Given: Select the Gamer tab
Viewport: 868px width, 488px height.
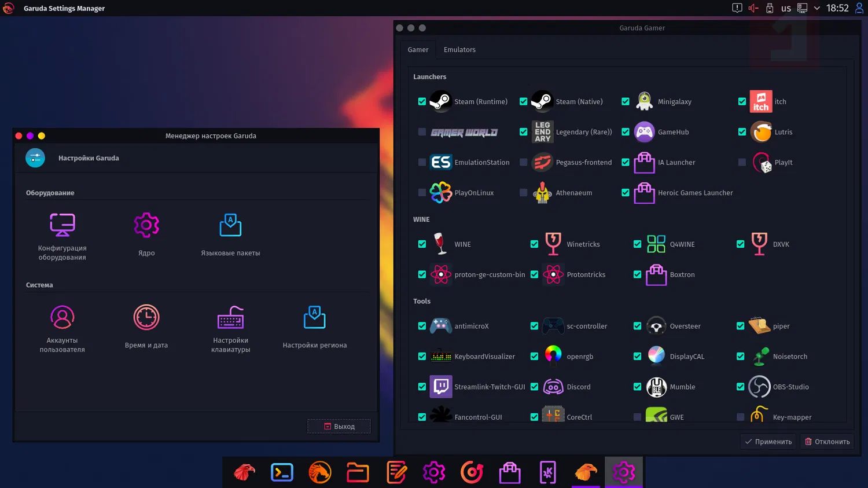Looking at the screenshot, I should click(x=418, y=50).
